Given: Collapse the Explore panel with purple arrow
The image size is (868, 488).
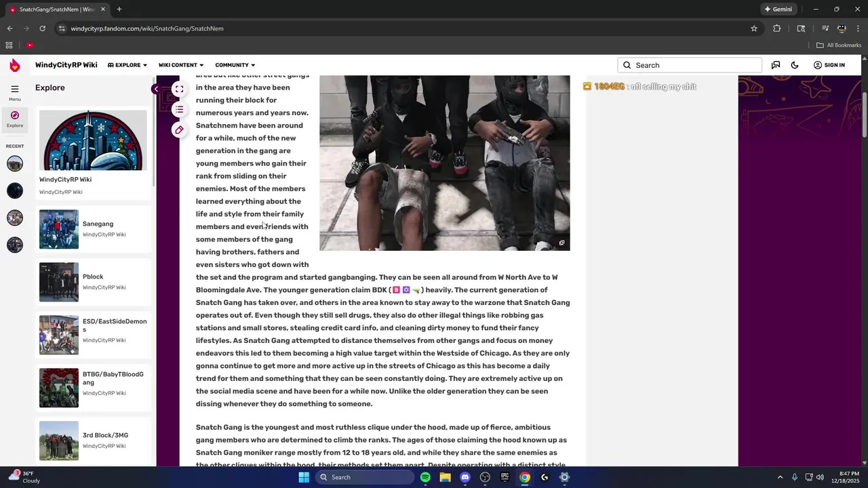Looking at the screenshot, I should point(156,89).
